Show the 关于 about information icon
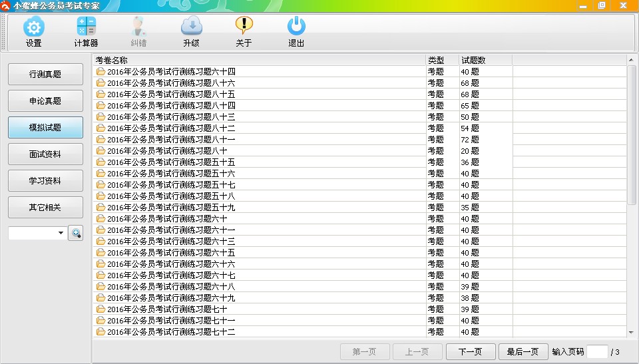 pyautogui.click(x=244, y=25)
